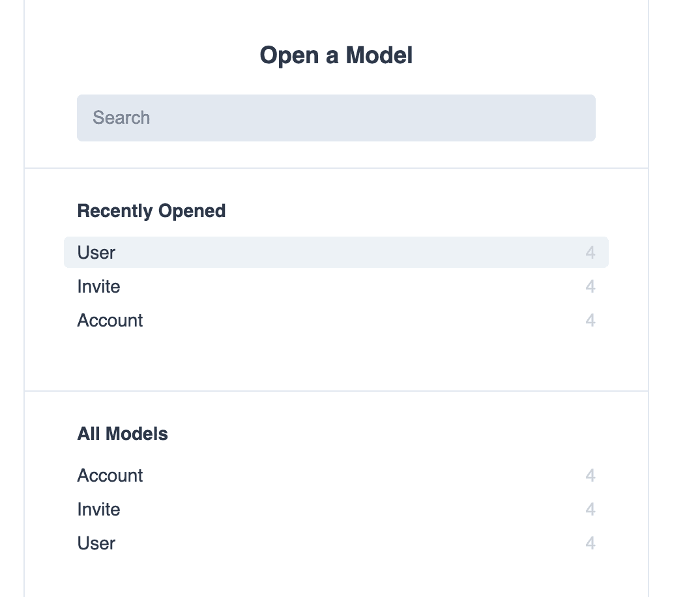The height and width of the screenshot is (597, 700).
Task: Click the Search input field
Action: (x=336, y=117)
